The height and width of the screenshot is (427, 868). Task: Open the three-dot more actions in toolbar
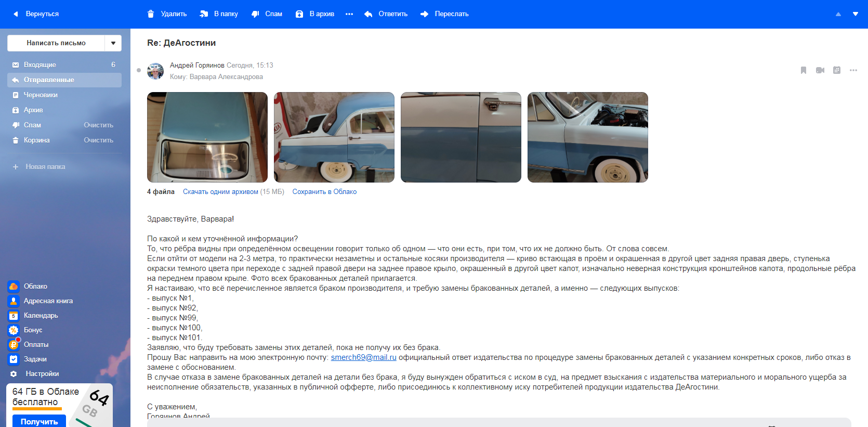pos(349,14)
